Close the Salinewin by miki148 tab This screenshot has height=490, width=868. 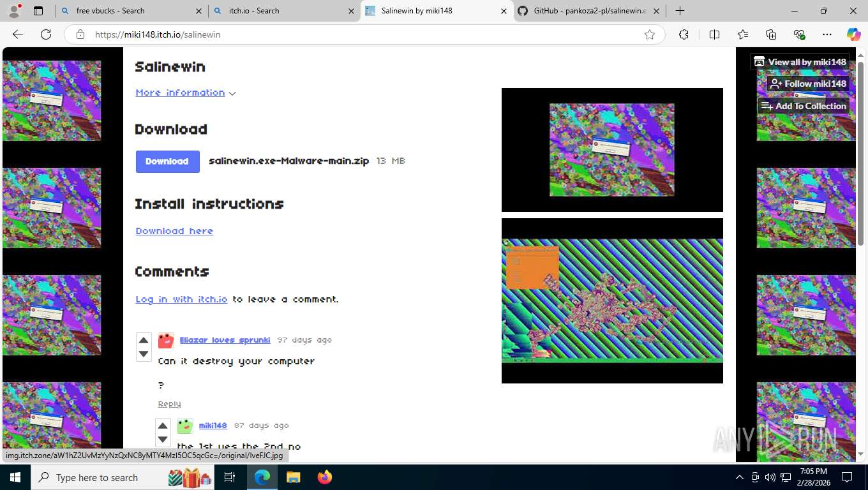[504, 11]
